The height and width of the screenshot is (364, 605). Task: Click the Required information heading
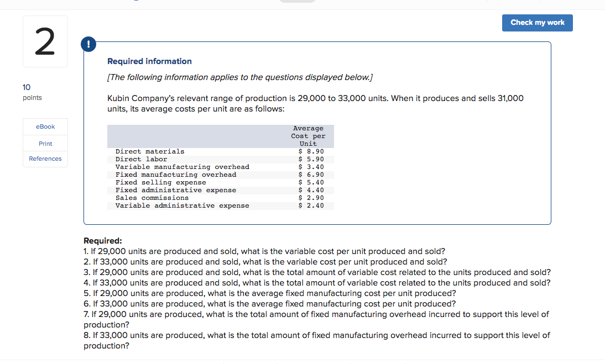coord(149,61)
